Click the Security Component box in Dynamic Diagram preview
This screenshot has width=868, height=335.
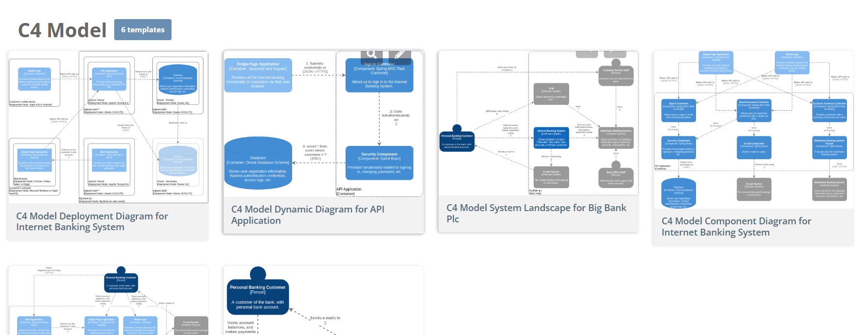(379, 163)
